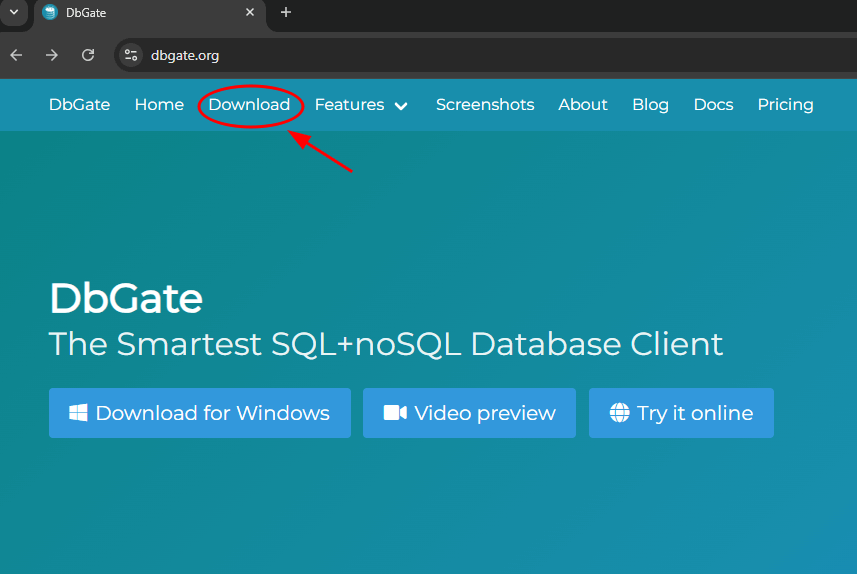The image size is (857, 574).
Task: Open the Download page from navbar
Action: (249, 104)
